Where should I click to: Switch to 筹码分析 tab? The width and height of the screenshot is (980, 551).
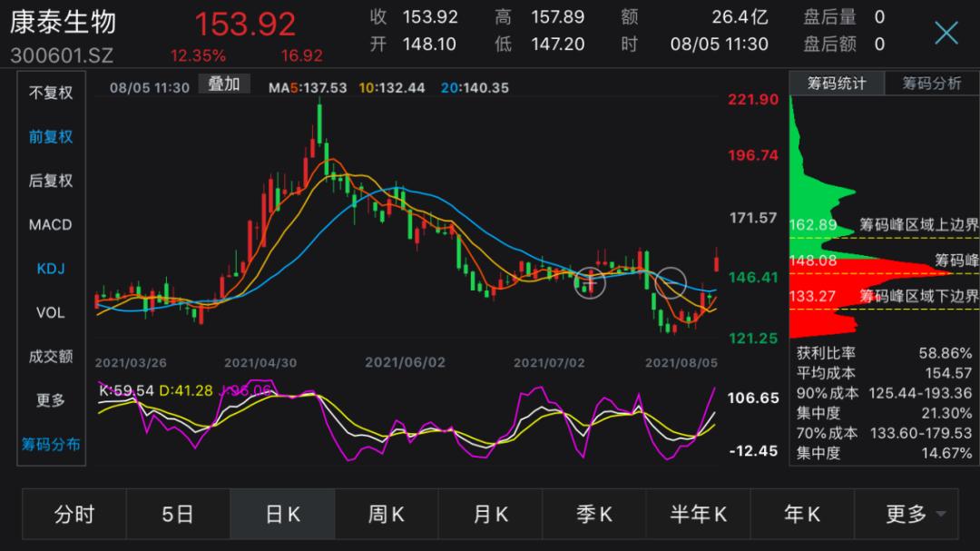pyautogui.click(x=931, y=84)
